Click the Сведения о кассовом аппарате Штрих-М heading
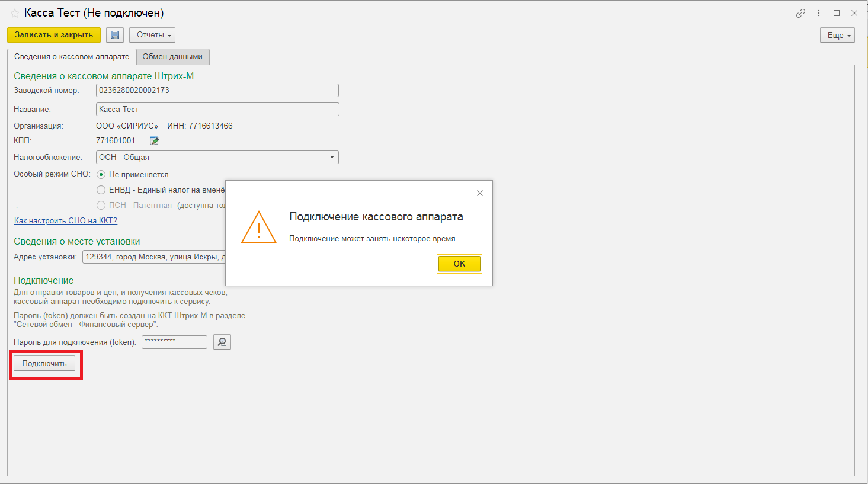Screen dimensions: 868x484 [104, 76]
